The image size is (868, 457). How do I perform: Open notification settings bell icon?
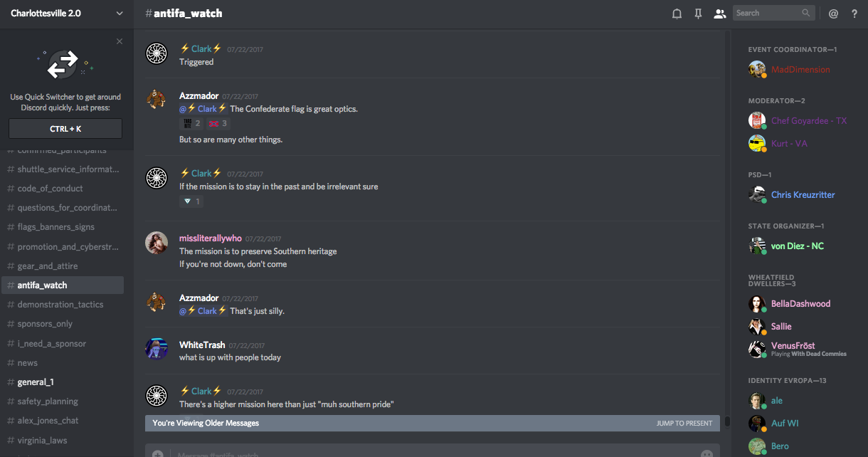tap(677, 14)
